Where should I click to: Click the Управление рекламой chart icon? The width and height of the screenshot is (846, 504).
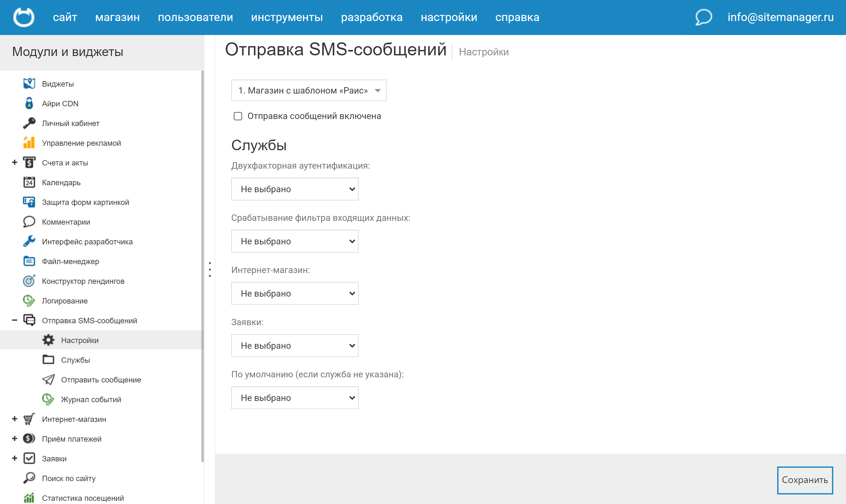(29, 143)
